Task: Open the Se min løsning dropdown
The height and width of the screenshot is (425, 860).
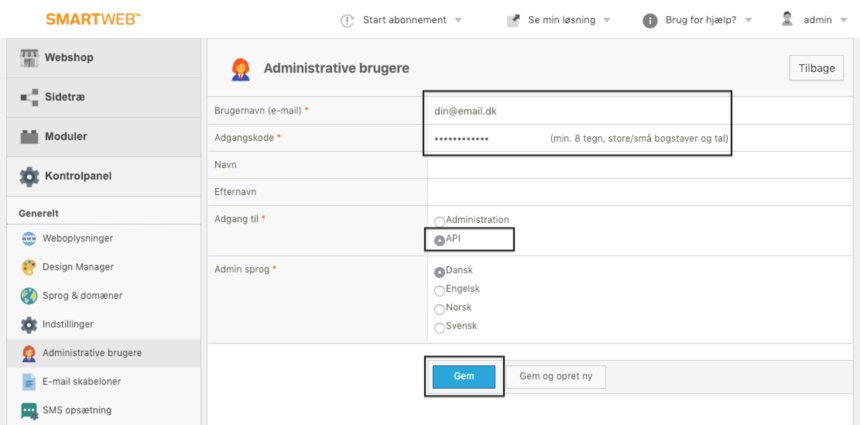Action: [558, 20]
